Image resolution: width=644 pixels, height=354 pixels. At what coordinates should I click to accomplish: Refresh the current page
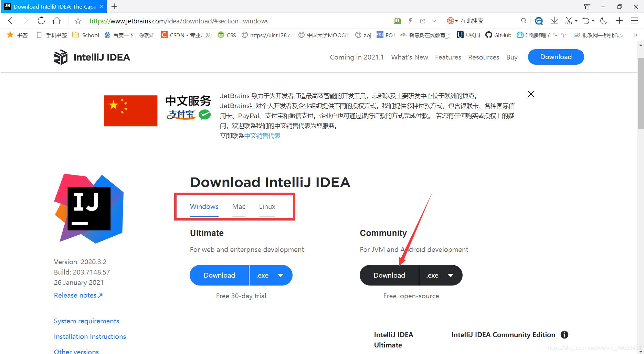pos(41,21)
